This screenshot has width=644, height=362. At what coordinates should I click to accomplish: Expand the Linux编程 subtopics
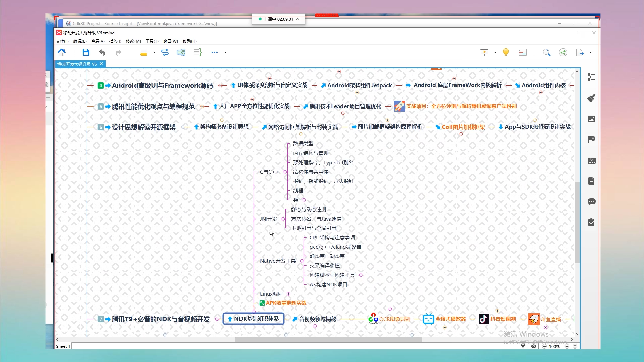click(288, 294)
